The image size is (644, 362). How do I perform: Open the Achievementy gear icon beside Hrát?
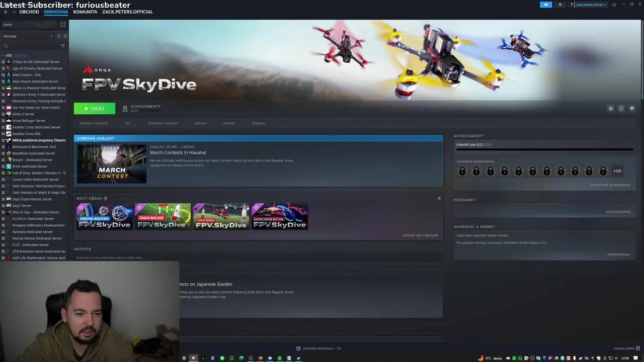click(x=125, y=109)
